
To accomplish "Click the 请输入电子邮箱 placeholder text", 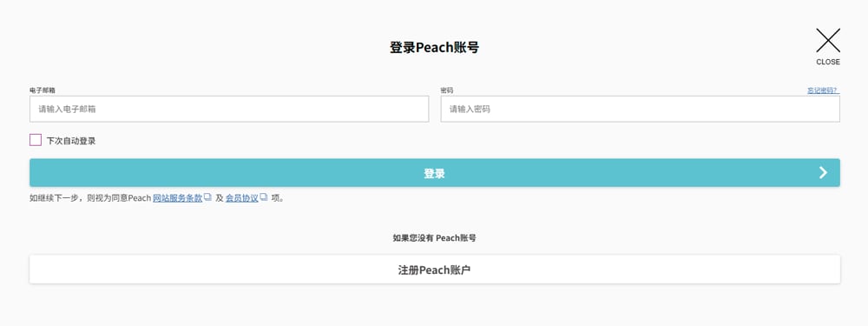I will pyautogui.click(x=67, y=110).
